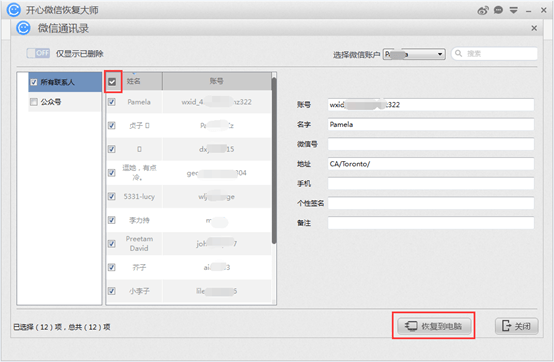Uncheck the Preetam David row checkbox
This screenshot has width=554, height=362.
pyautogui.click(x=112, y=244)
